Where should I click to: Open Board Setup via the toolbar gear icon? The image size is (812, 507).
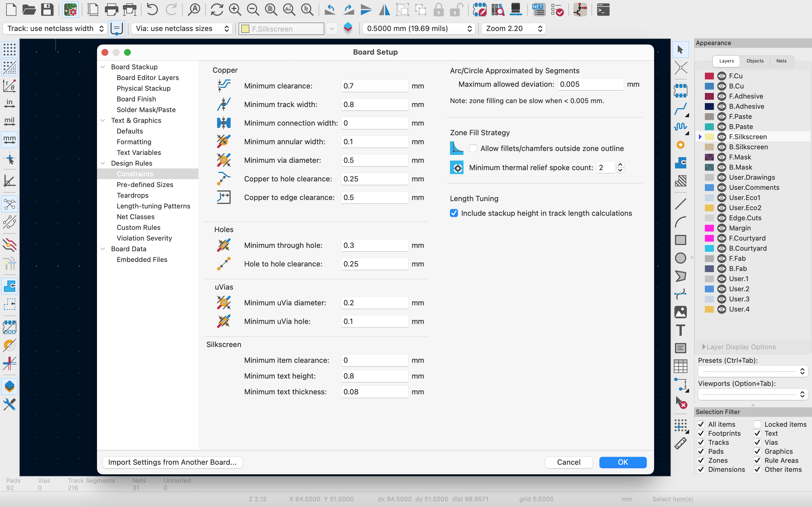pos(70,10)
